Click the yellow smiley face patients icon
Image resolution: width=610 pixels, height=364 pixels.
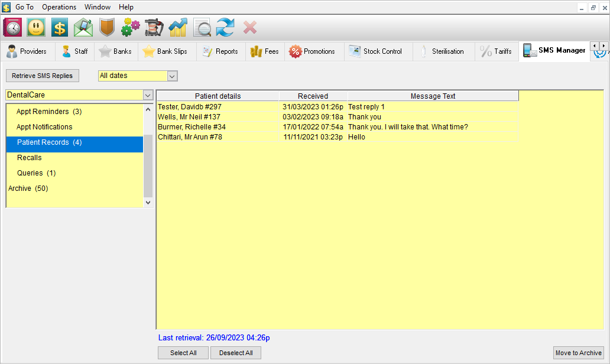point(36,28)
